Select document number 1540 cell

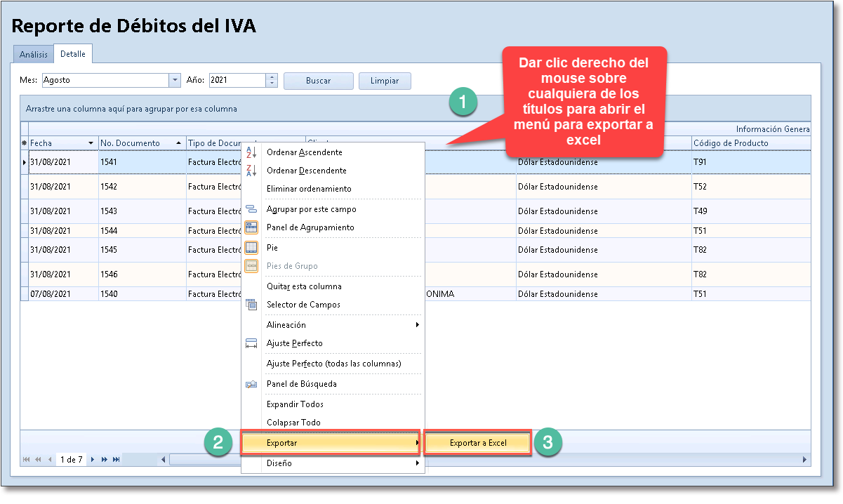pyautogui.click(x=142, y=294)
